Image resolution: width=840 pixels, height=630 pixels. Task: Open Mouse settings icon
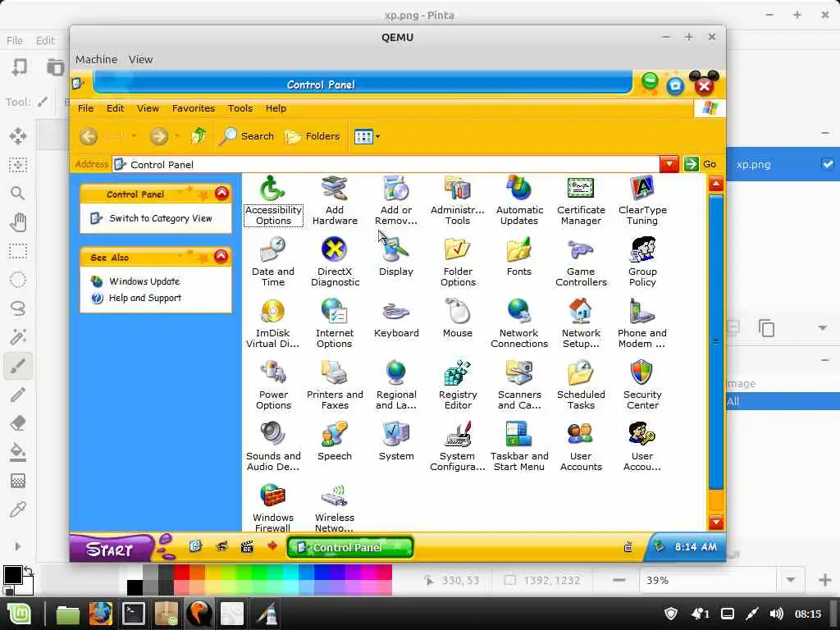pyautogui.click(x=458, y=319)
